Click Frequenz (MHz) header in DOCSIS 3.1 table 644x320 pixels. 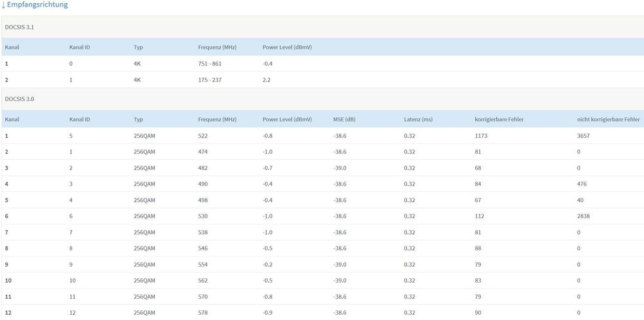pyautogui.click(x=217, y=47)
